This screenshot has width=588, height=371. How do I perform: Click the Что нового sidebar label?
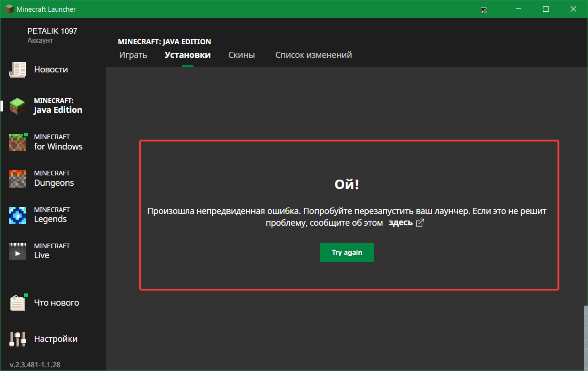(x=56, y=303)
